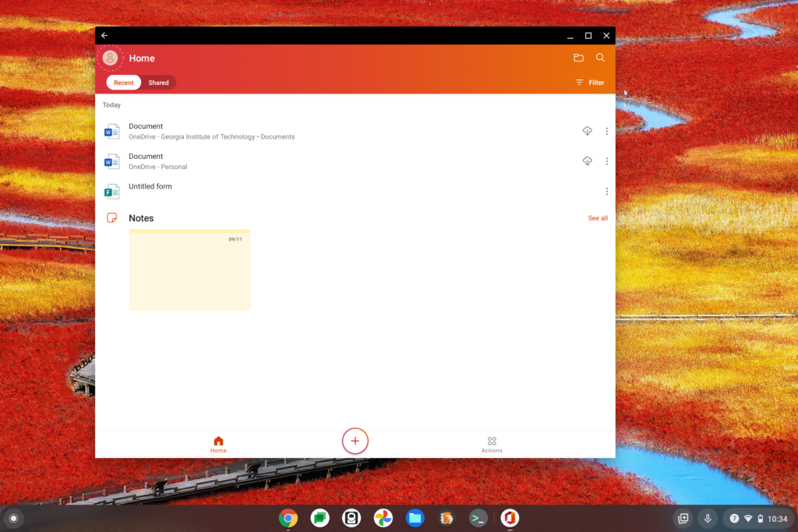The height and width of the screenshot is (532, 798).
Task: Open the Files app in shelf
Action: point(415,518)
